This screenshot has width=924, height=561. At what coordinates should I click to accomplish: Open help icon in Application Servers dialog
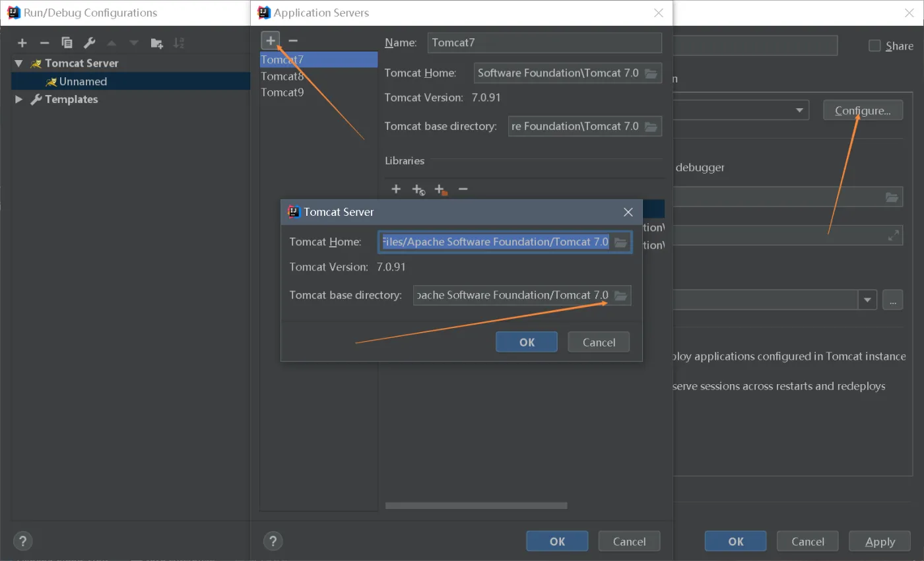[273, 541]
